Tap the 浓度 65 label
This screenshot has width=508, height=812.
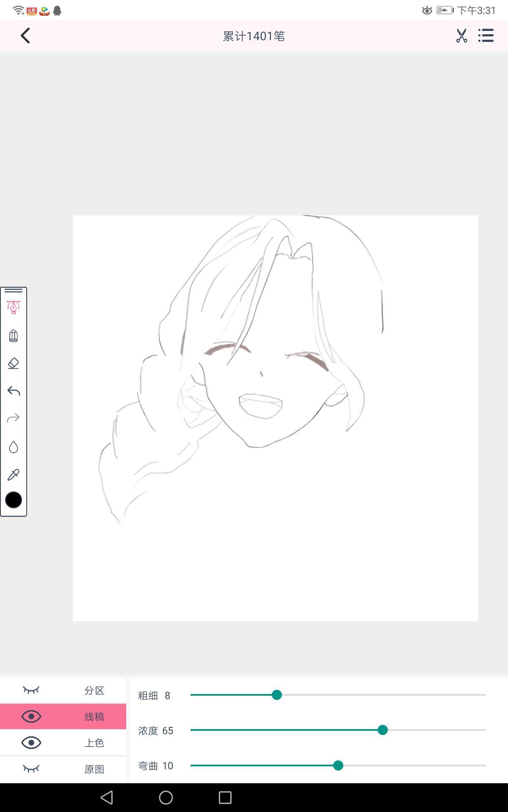[x=156, y=731]
